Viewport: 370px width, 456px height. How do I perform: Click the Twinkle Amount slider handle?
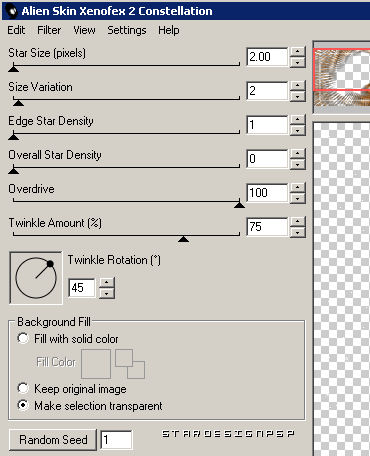(183, 239)
